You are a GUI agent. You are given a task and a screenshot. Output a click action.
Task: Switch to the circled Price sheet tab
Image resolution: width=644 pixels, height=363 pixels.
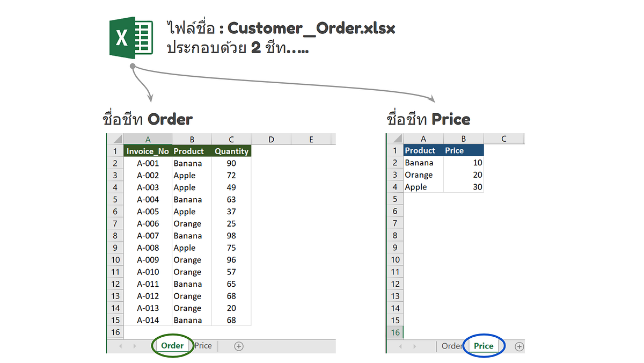(484, 346)
